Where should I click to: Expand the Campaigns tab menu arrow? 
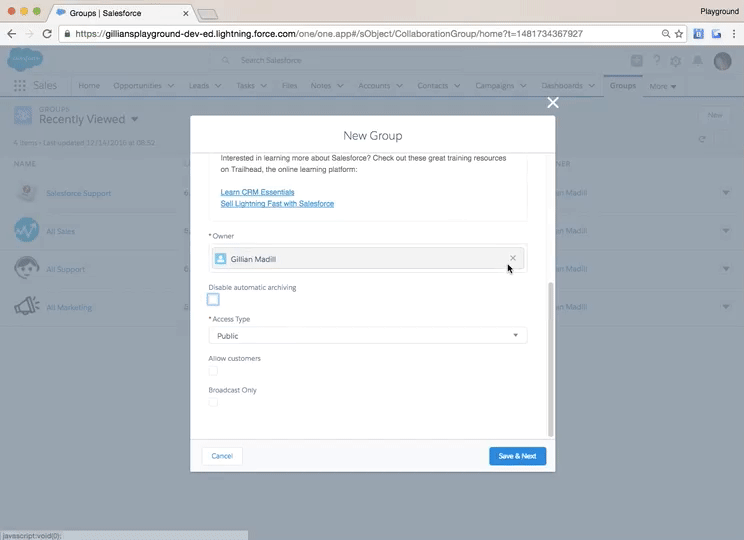pyautogui.click(x=523, y=86)
